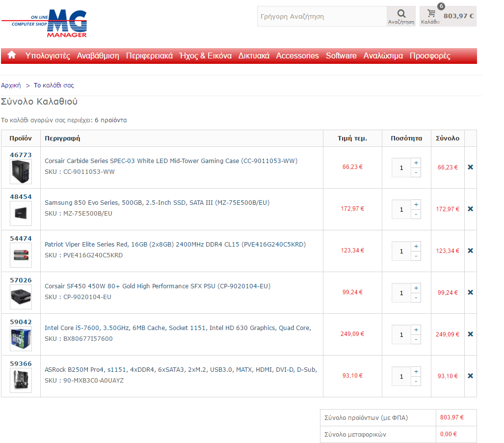The width and height of the screenshot is (504, 443).
Task: Open Corsair Carbide case product thumbnail
Action: [21, 172]
